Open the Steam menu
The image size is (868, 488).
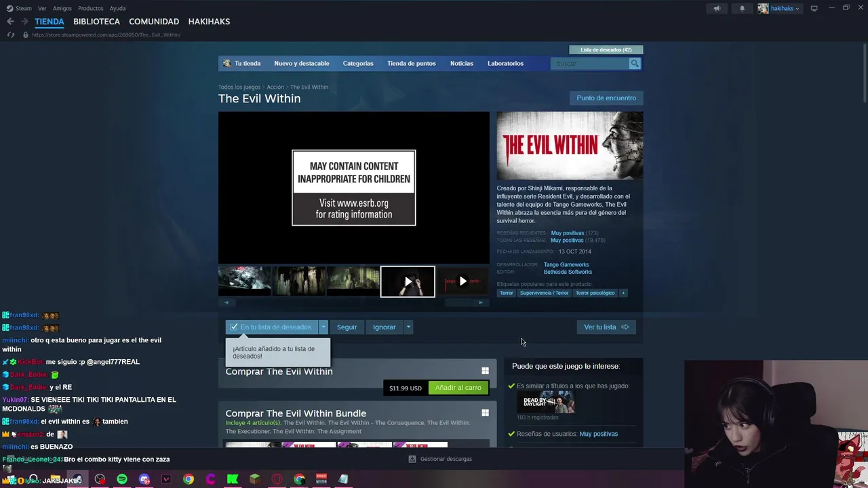coord(24,8)
